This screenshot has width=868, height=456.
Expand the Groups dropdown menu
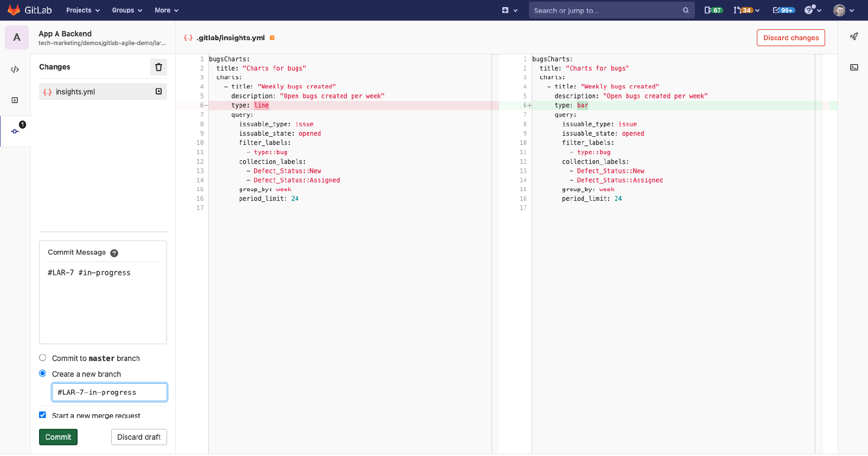pyautogui.click(x=127, y=10)
